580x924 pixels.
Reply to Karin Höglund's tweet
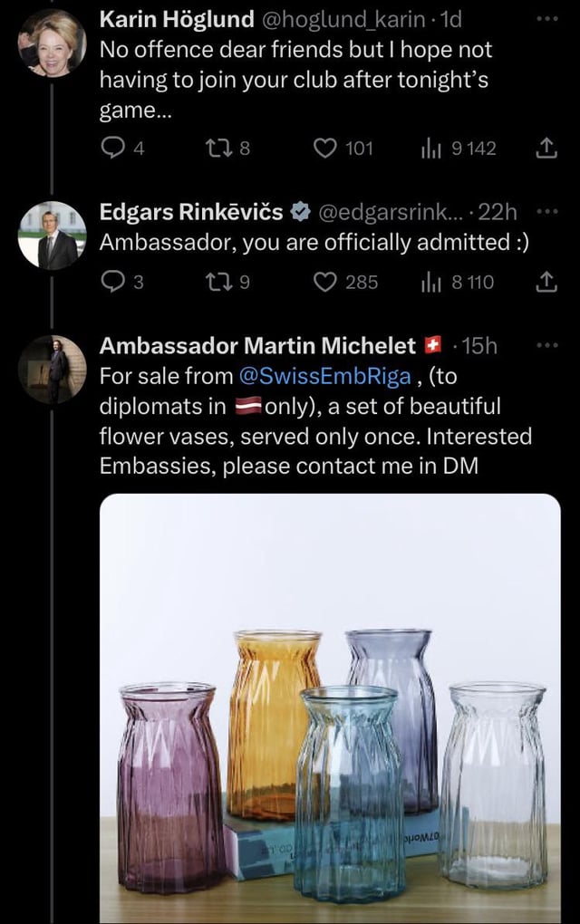coord(111,148)
